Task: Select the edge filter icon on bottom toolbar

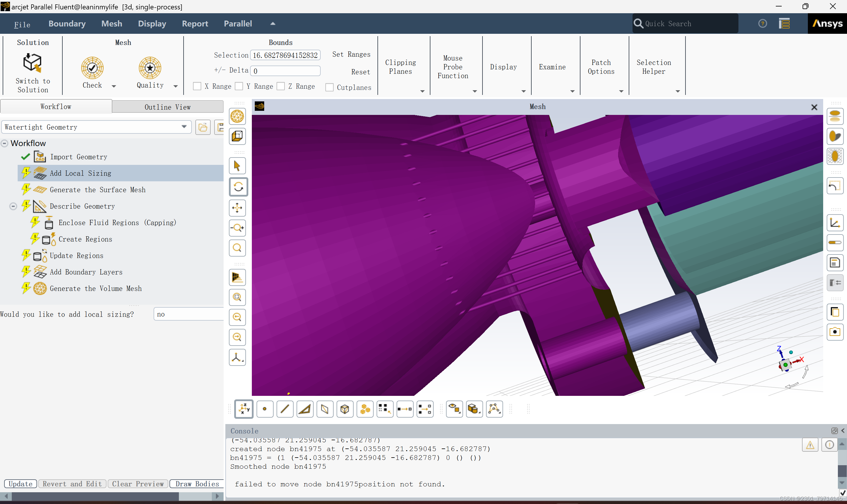Action: [x=285, y=409]
